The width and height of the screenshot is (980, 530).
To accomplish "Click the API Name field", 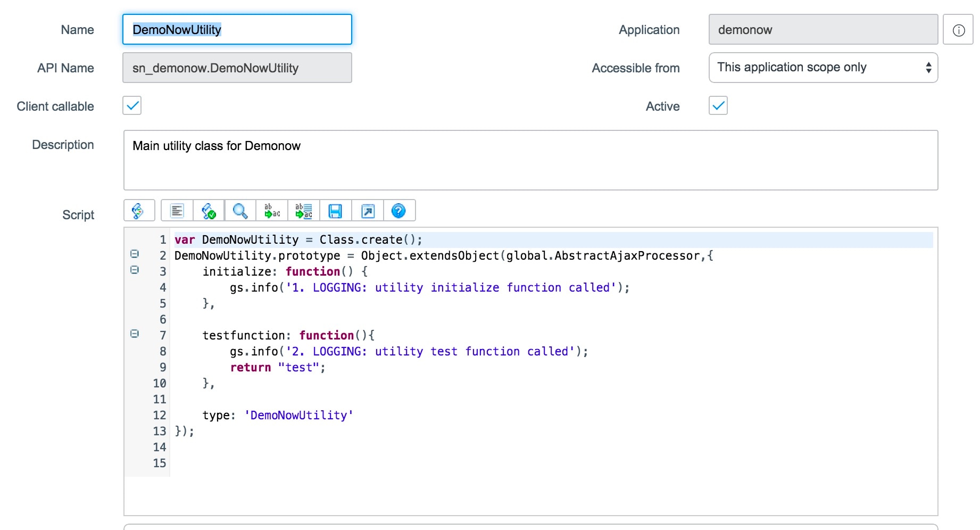I will tap(237, 68).
